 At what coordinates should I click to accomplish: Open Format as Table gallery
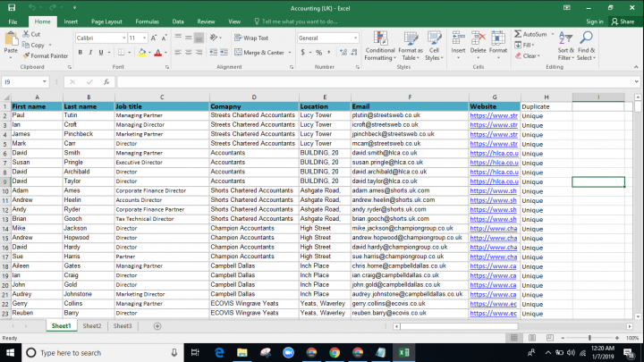click(x=411, y=46)
